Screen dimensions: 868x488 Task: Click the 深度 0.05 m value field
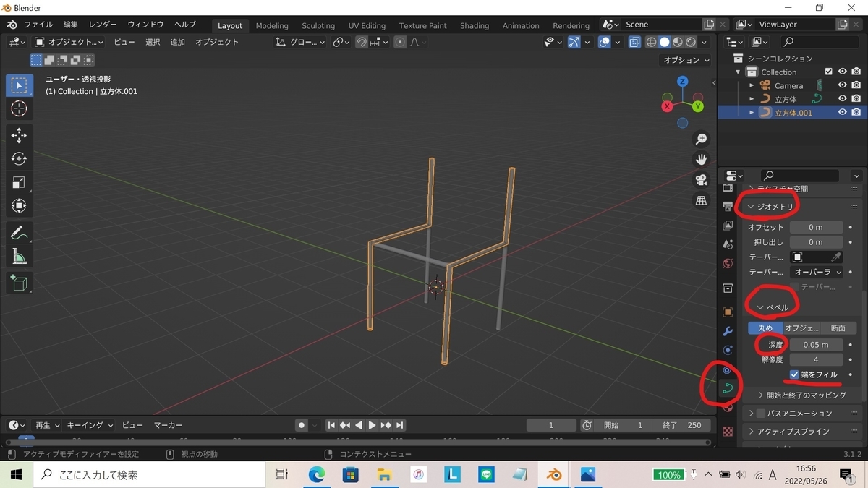point(816,345)
